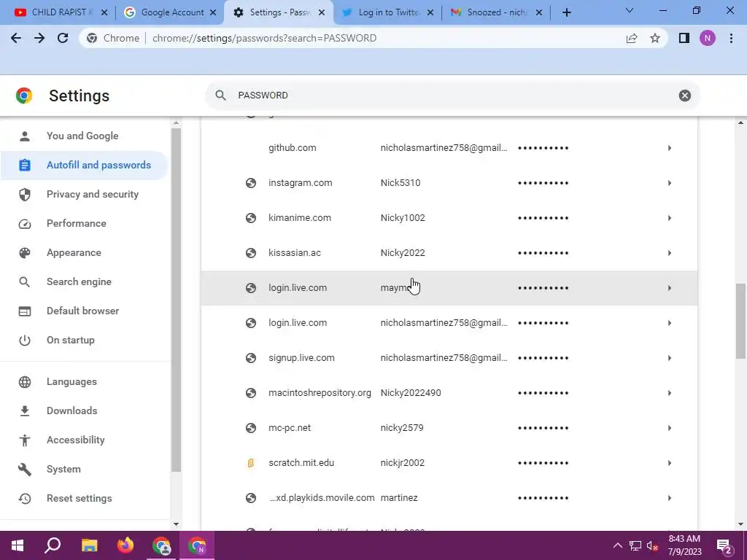Click the address bar URL

[x=264, y=38]
